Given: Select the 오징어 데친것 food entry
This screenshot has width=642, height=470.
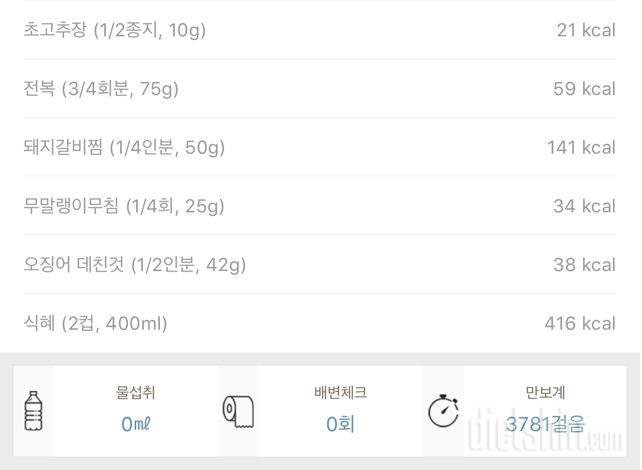Looking at the screenshot, I should coord(135,265).
